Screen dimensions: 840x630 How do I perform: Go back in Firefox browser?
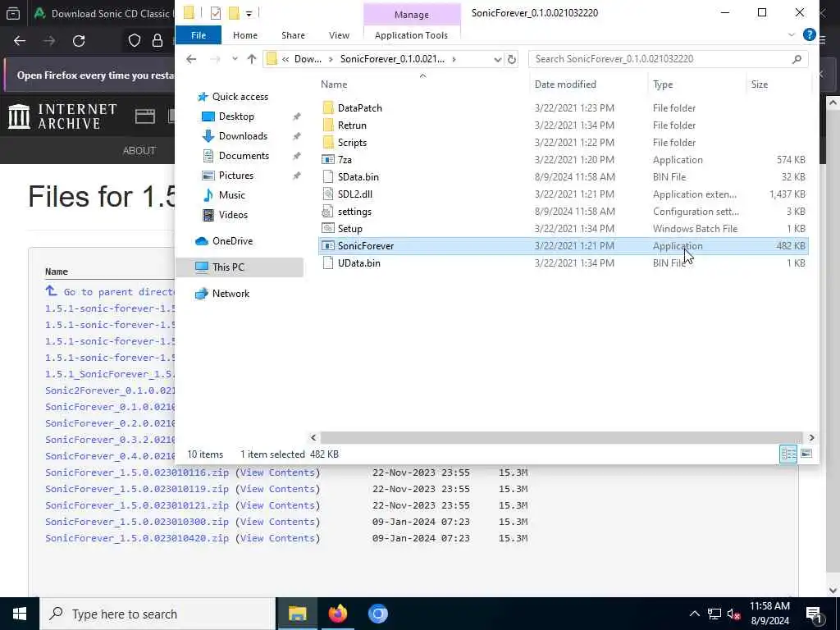click(x=20, y=41)
